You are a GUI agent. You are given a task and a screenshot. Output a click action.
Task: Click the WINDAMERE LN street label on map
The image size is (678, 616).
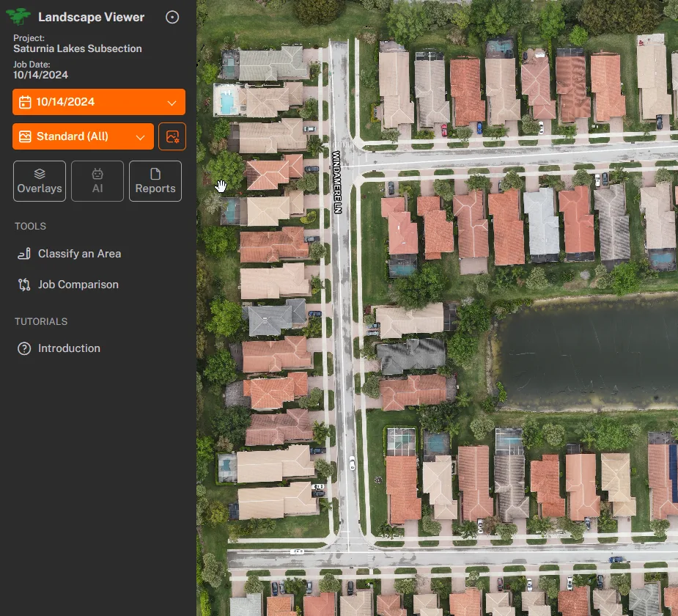pyautogui.click(x=337, y=182)
